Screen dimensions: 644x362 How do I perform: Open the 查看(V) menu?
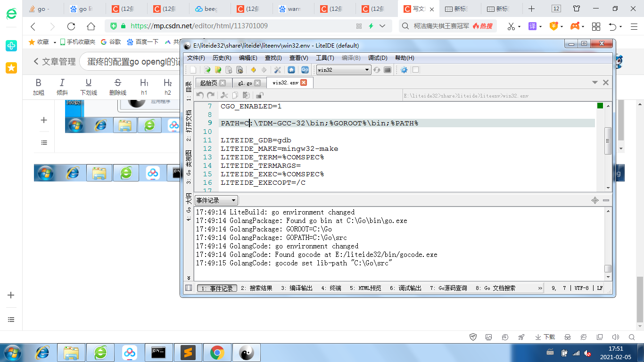299,58
